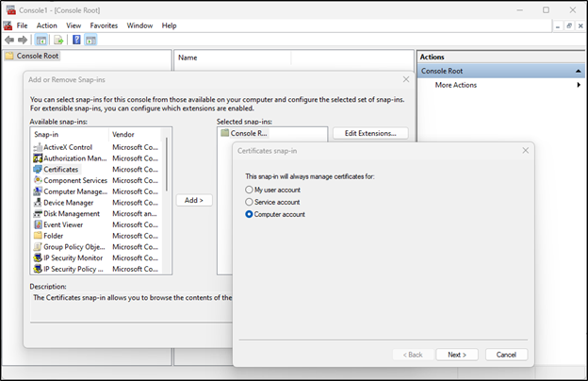This screenshot has height=381, width=588.
Task: Select the Event Viewer snap-in
Action: coord(63,225)
